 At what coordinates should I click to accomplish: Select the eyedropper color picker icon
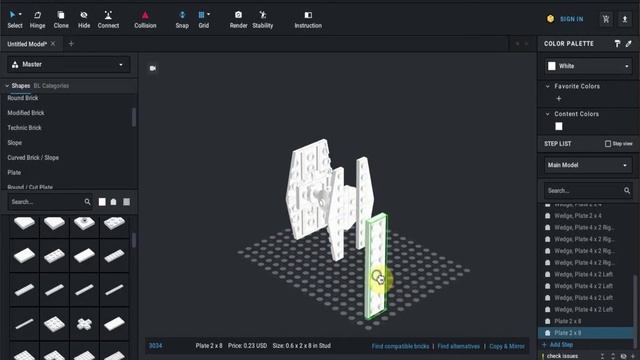pyautogui.click(x=629, y=44)
